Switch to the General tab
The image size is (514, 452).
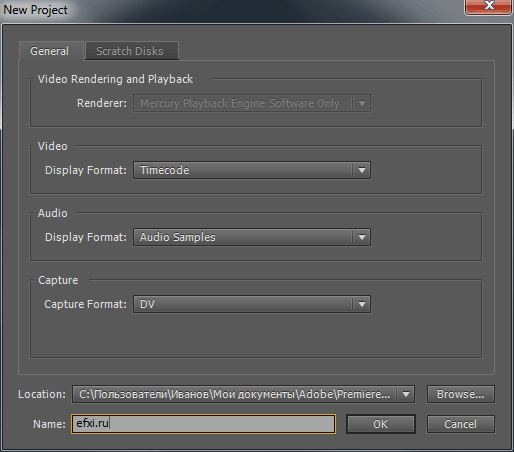point(50,51)
